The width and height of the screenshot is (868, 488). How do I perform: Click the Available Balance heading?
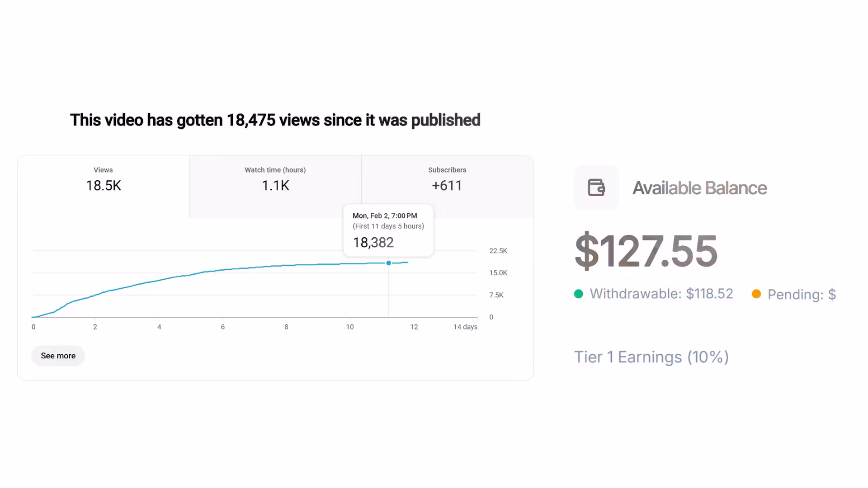point(700,188)
